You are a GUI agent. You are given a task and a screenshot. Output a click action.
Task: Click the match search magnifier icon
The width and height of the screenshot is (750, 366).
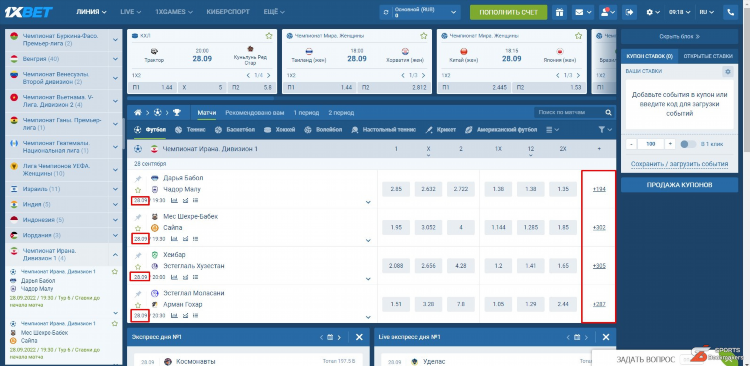pos(608,113)
